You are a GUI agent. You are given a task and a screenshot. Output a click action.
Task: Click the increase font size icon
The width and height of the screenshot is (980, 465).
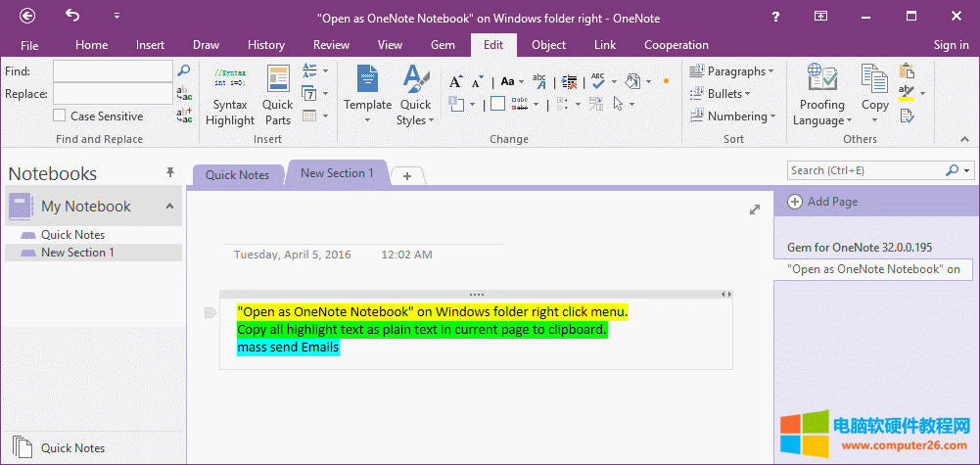[455, 82]
